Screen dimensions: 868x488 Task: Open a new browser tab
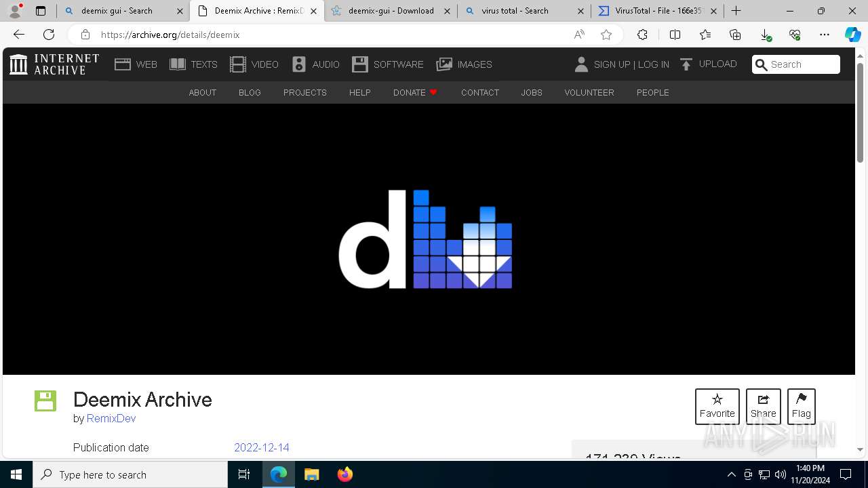click(736, 11)
